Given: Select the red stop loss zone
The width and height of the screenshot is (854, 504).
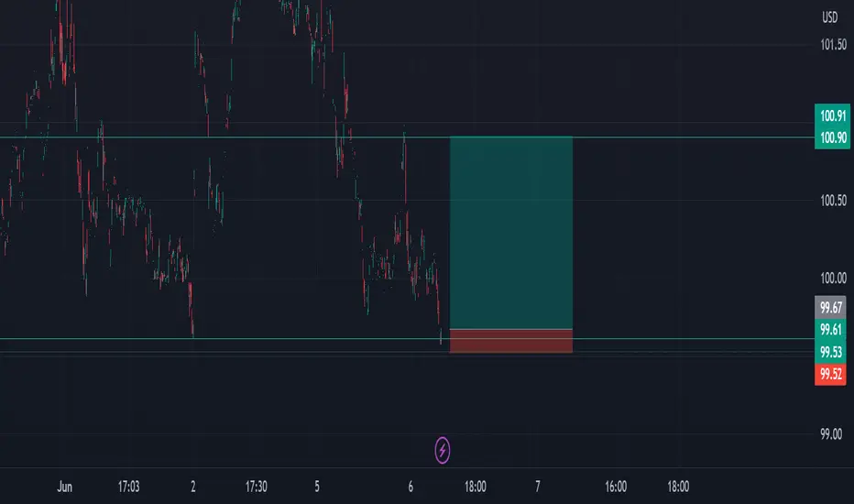Looking at the screenshot, I should [511, 341].
